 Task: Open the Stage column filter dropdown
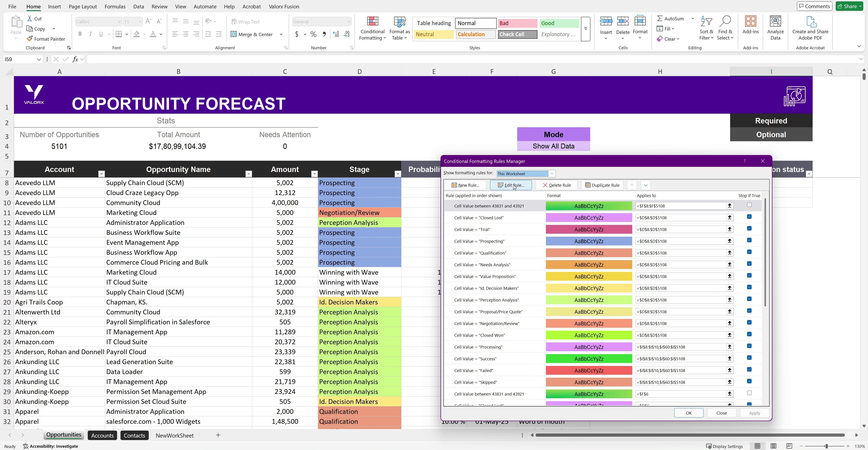click(x=398, y=174)
